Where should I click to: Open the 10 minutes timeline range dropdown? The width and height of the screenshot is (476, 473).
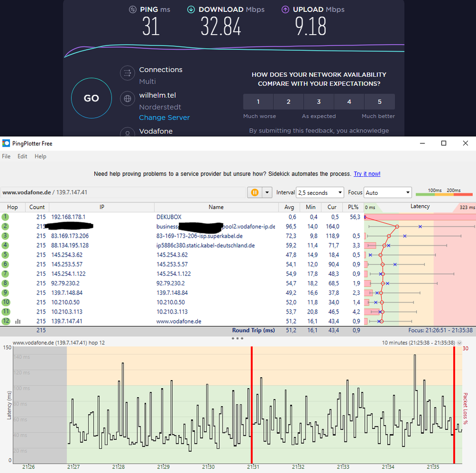click(459, 343)
